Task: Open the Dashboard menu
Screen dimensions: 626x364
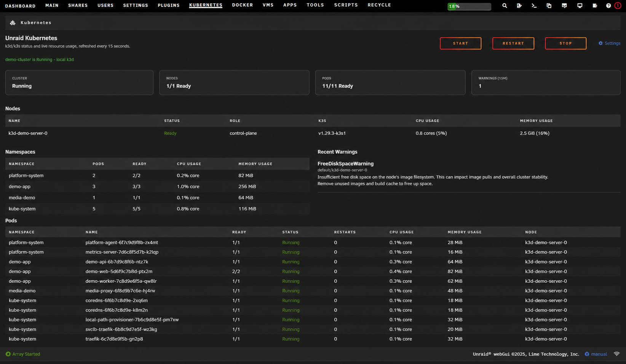Action: pyautogui.click(x=20, y=6)
